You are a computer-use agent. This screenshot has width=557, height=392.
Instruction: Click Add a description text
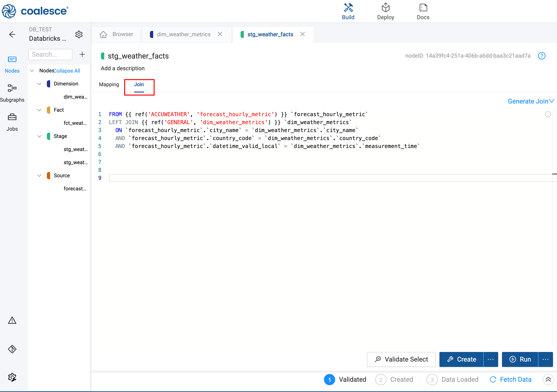tap(123, 68)
